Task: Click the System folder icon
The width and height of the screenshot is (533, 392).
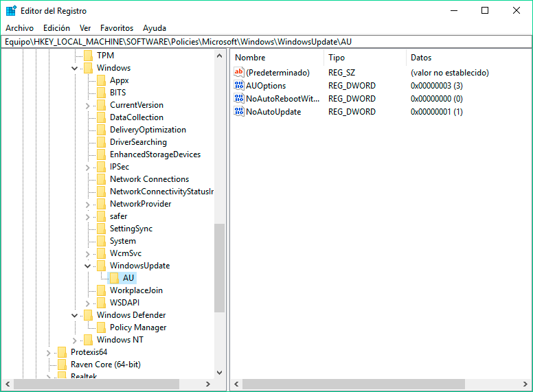Action: [x=101, y=241]
